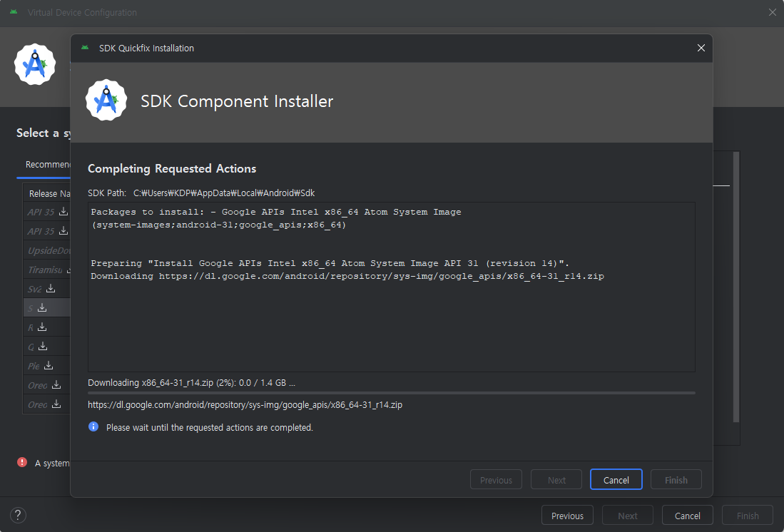Click the red error icon near system message
This screenshot has height=532, width=784.
22,462
